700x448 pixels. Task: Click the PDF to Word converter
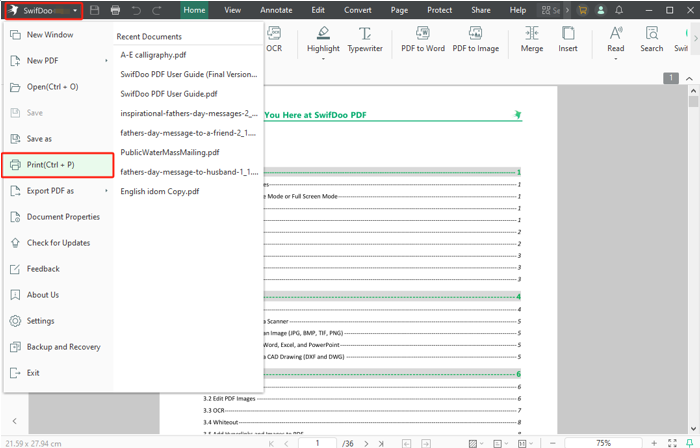pos(423,40)
